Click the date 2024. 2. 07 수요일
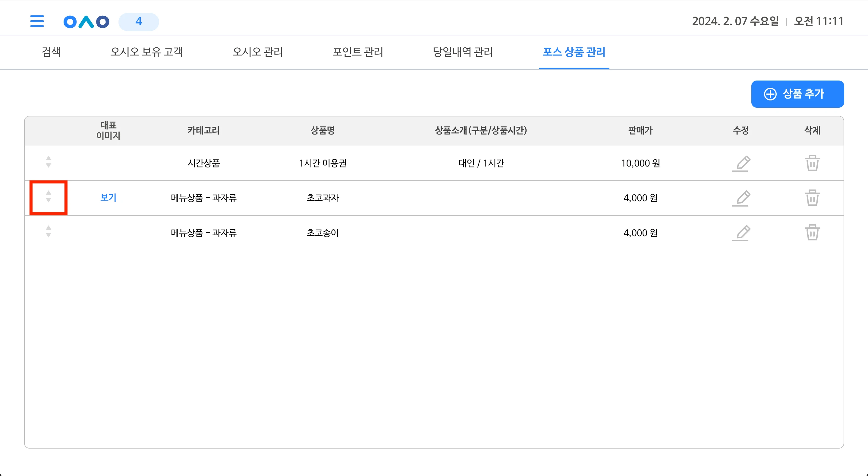This screenshot has height=476, width=868. [x=735, y=21]
